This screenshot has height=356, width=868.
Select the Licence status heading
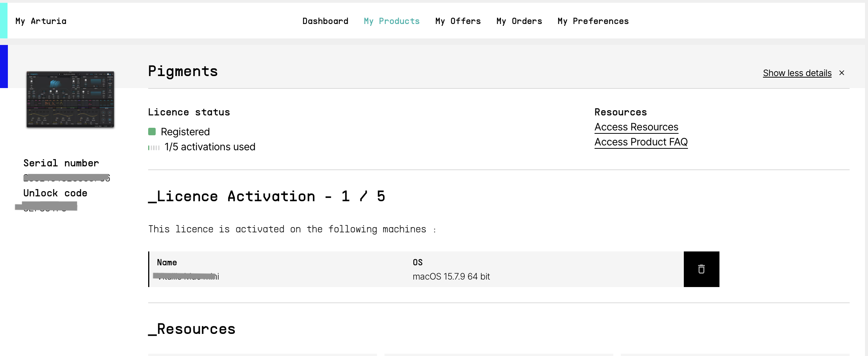[189, 112]
